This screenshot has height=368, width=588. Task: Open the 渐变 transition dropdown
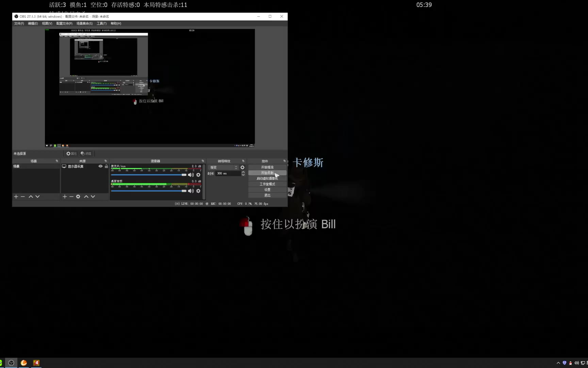[223, 167]
